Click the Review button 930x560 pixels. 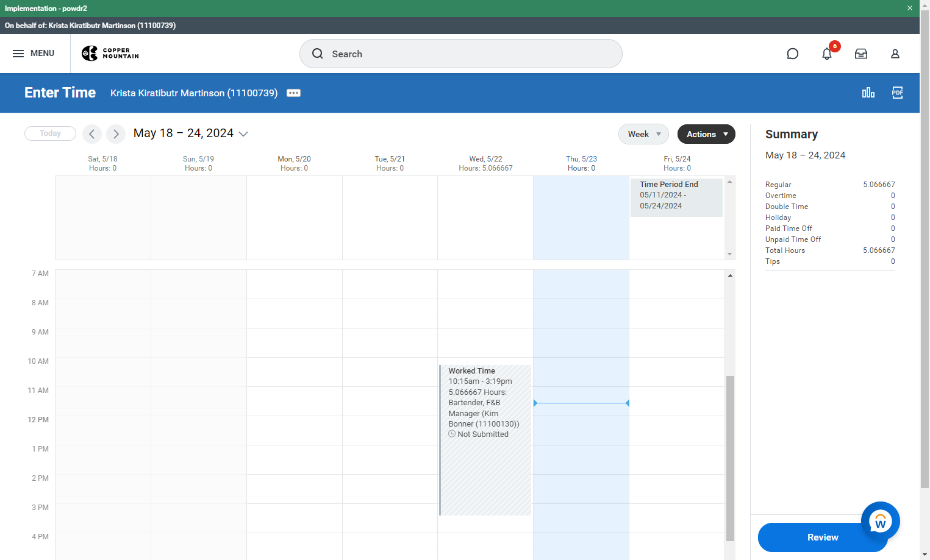[822, 537]
